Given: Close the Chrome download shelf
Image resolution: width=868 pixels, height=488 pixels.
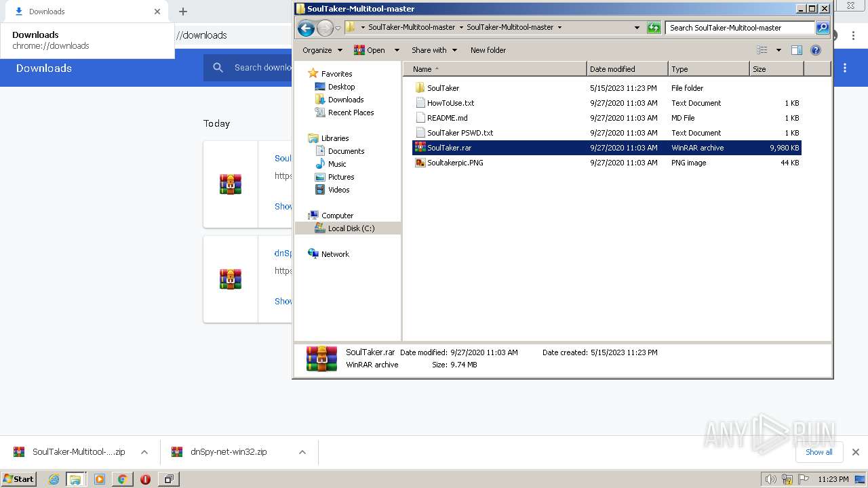Looking at the screenshot, I should click(856, 452).
